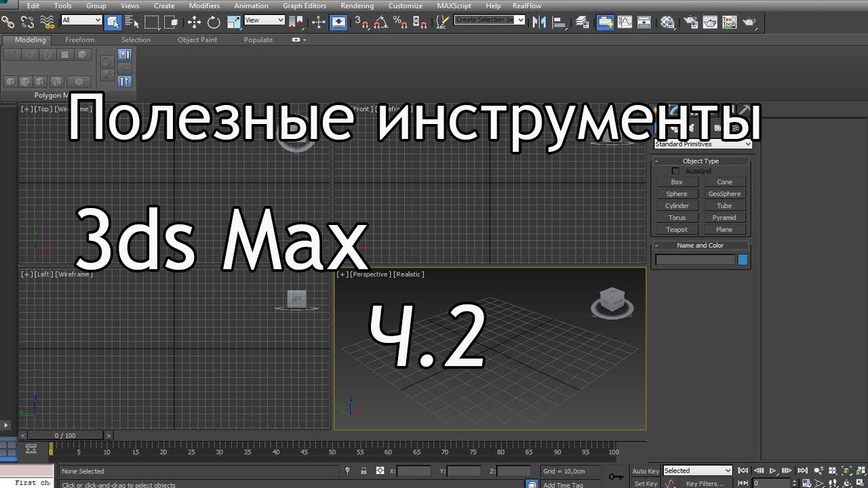The height and width of the screenshot is (488, 868).
Task: Open Render Setup teapot icon
Action: coord(690,22)
